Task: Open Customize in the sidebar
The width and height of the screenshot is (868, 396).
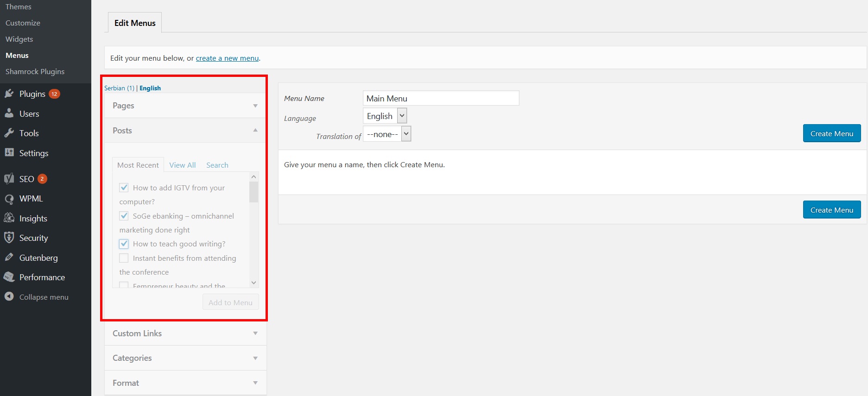Action: pyautogui.click(x=23, y=23)
